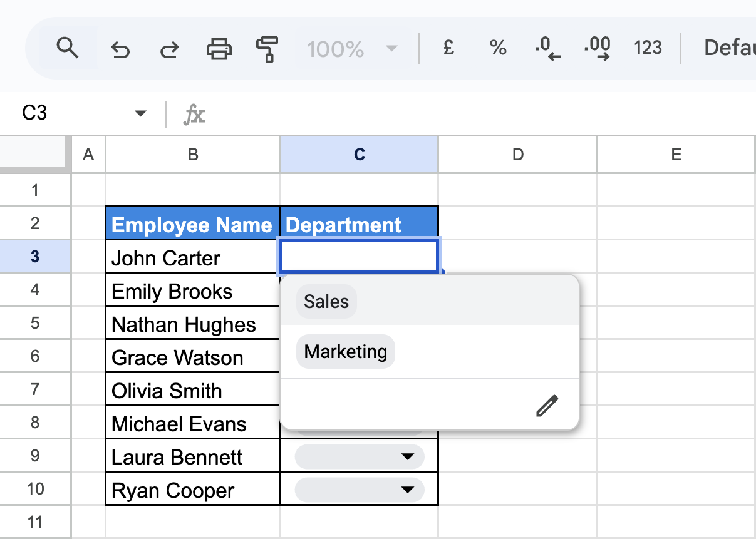Click the active cell C3
Screen dimensions: 756x539
[x=359, y=257]
